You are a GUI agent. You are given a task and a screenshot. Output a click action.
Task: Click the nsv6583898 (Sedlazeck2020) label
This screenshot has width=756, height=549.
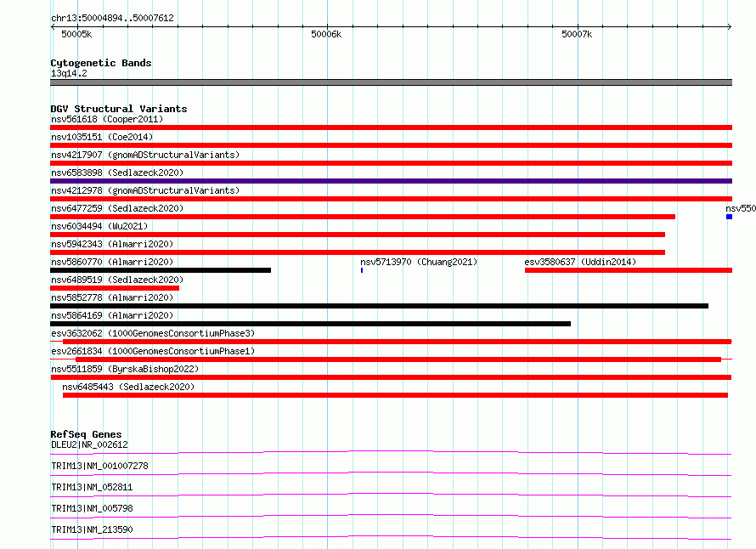[x=117, y=173]
